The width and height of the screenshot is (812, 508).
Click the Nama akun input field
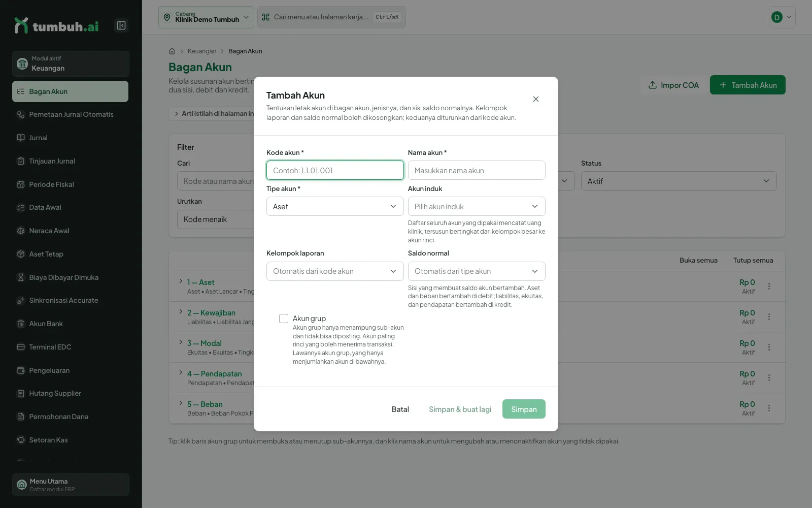pyautogui.click(x=477, y=170)
